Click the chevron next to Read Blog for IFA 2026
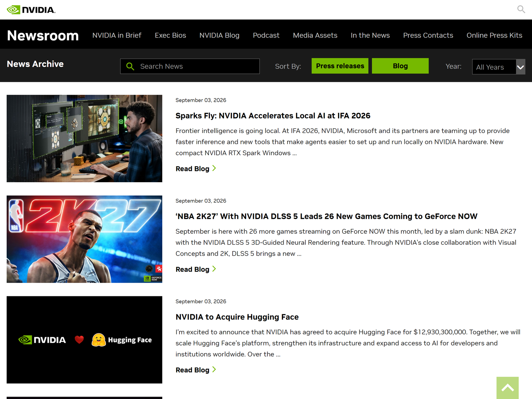This screenshot has height=399, width=532. (x=214, y=168)
